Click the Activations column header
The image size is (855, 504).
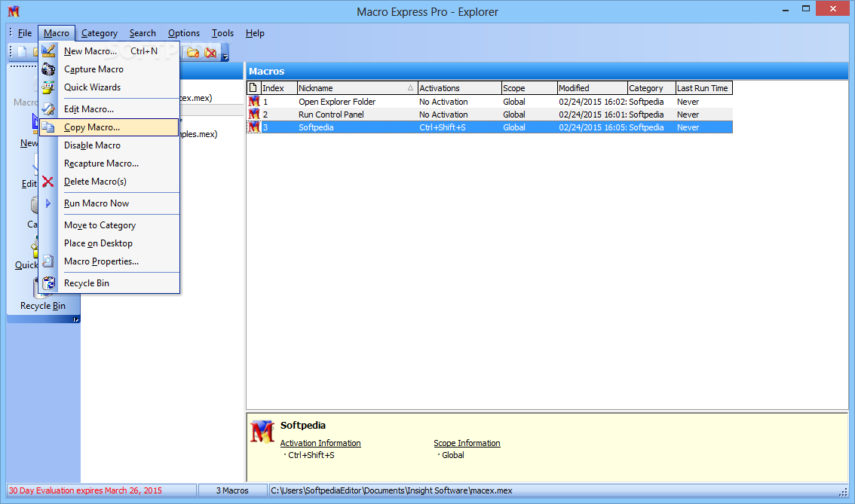point(459,87)
